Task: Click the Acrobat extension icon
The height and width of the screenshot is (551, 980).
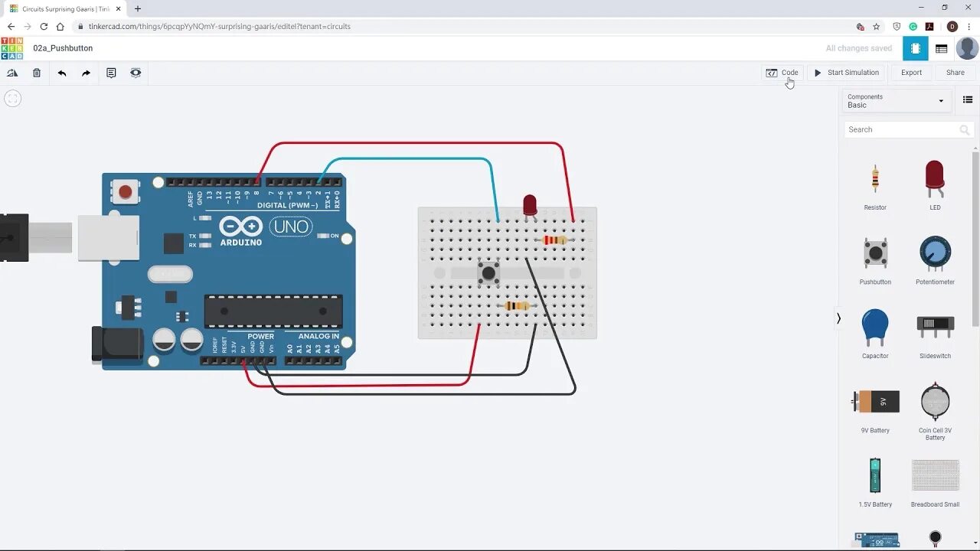Action: click(x=929, y=26)
